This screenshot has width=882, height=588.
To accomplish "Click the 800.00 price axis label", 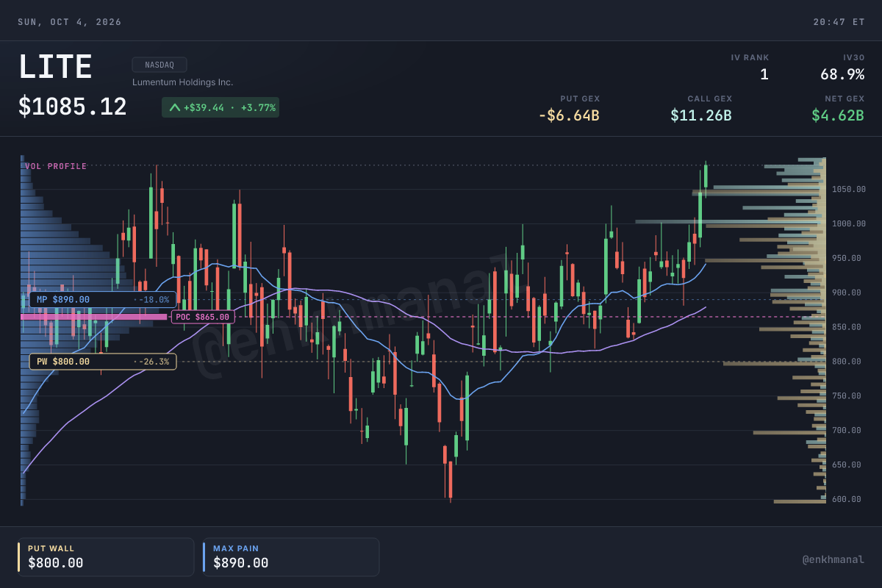I will click(x=847, y=362).
